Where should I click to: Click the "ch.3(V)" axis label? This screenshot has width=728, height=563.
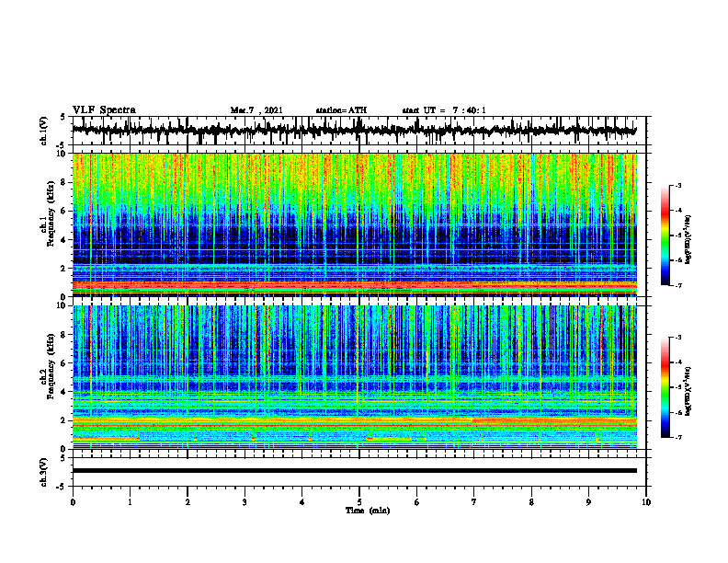[43, 472]
